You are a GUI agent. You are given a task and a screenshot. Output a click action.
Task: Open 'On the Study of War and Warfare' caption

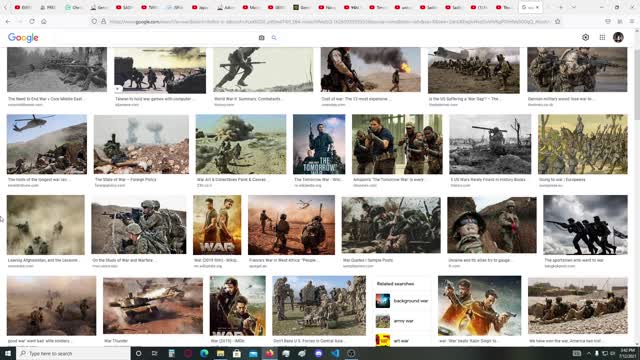123,260
